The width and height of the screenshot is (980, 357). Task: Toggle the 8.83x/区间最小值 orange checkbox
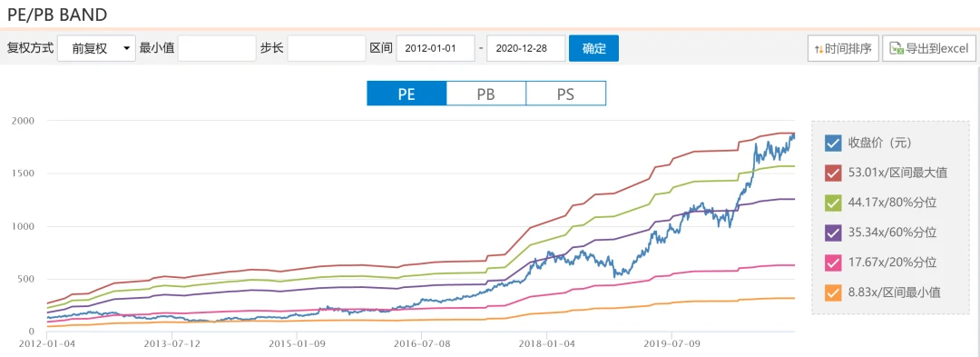pos(832,292)
